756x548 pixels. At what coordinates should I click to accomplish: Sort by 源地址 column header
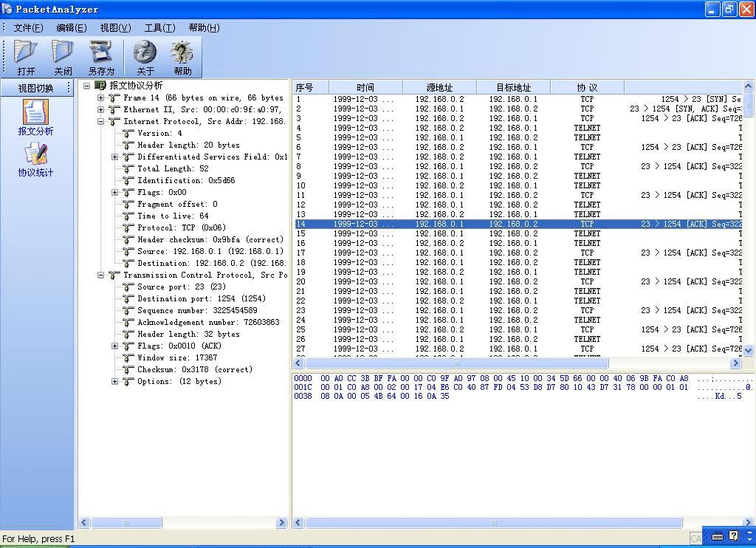439,87
